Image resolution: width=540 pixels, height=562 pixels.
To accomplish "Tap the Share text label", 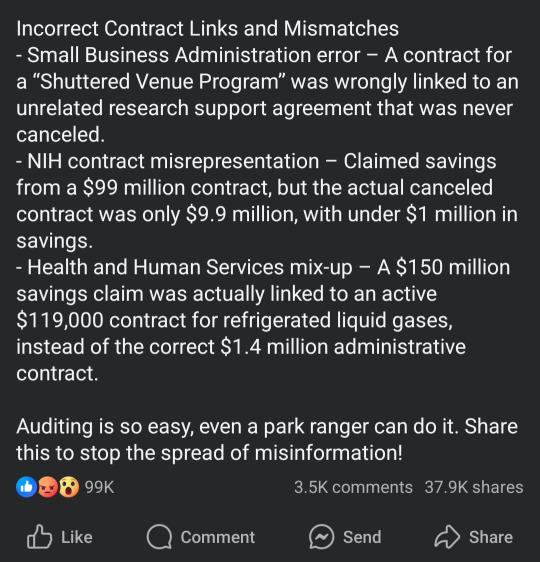I will click(x=491, y=537).
